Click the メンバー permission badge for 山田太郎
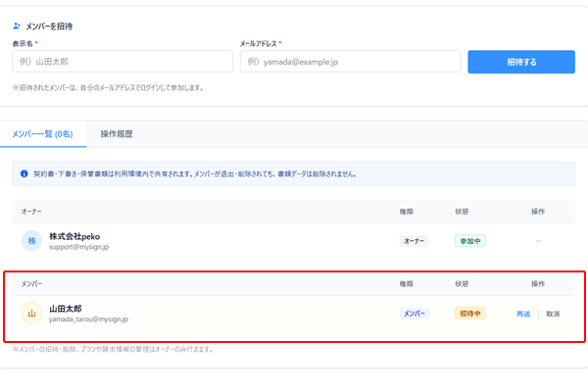The image size is (588, 392). [x=415, y=314]
